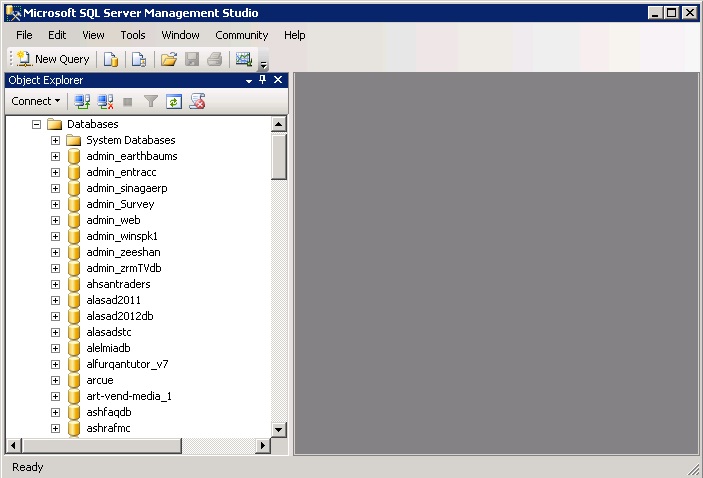Screen dimensions: 703x478
Task: Click the vertical scrollbar down arrow
Action: point(278,430)
